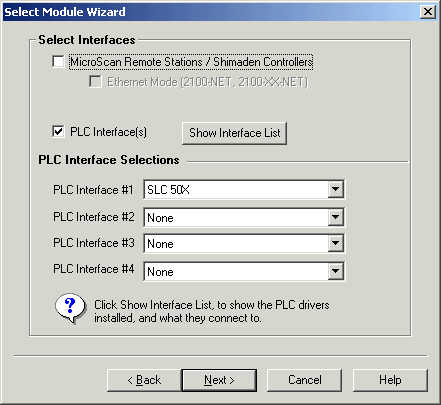Expand the PLC Interface #4 dropdown

(x=336, y=271)
